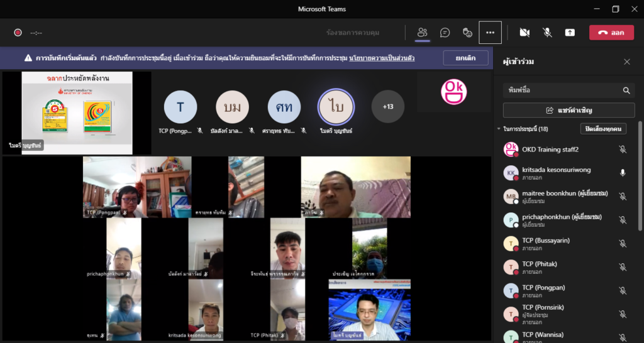Screen dimensions: 644x343
Task: Open the More actions ellipsis menu
Action: pyautogui.click(x=490, y=33)
